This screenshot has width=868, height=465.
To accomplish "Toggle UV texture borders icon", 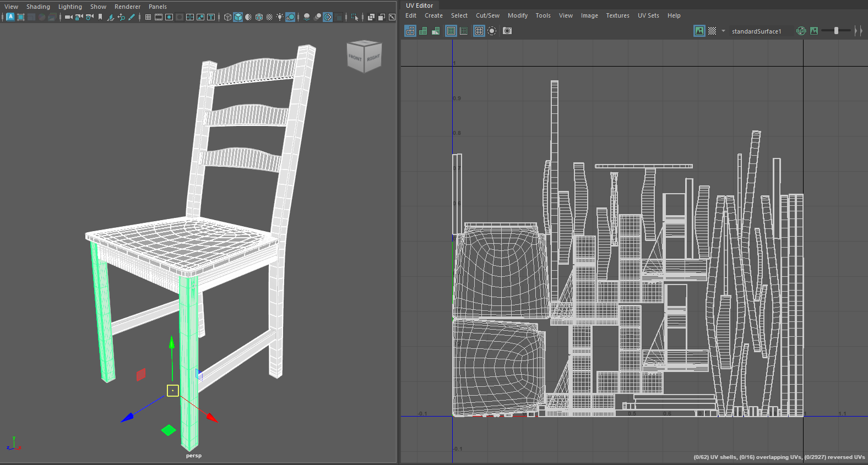I will click(x=451, y=31).
